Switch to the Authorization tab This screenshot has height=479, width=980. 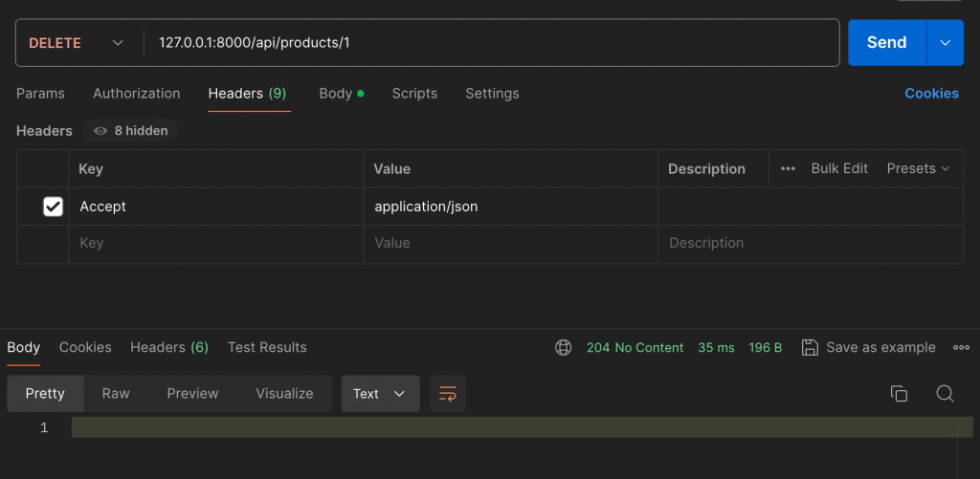point(136,94)
